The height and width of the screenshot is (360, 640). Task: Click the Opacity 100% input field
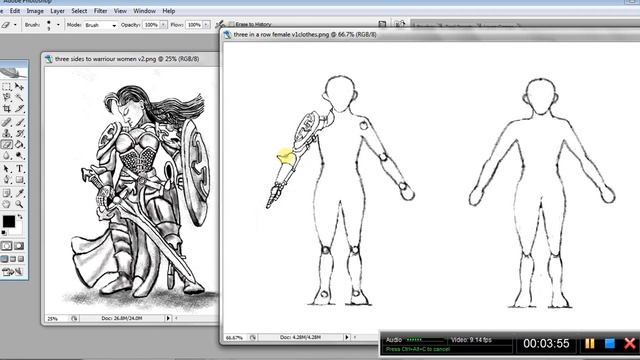point(151,25)
